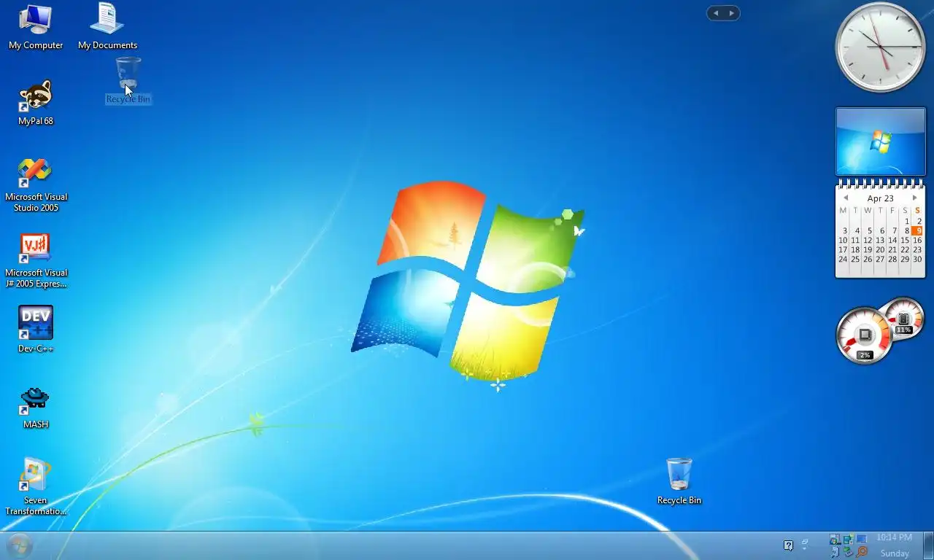Select the MASH shortcut icon
The image size is (934, 560).
[36, 407]
